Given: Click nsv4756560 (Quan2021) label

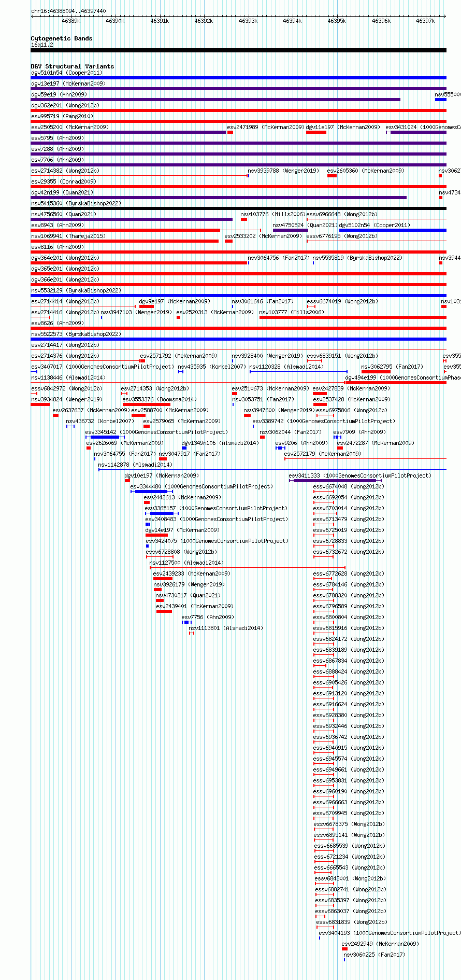Looking at the screenshot, I should click(64, 215).
